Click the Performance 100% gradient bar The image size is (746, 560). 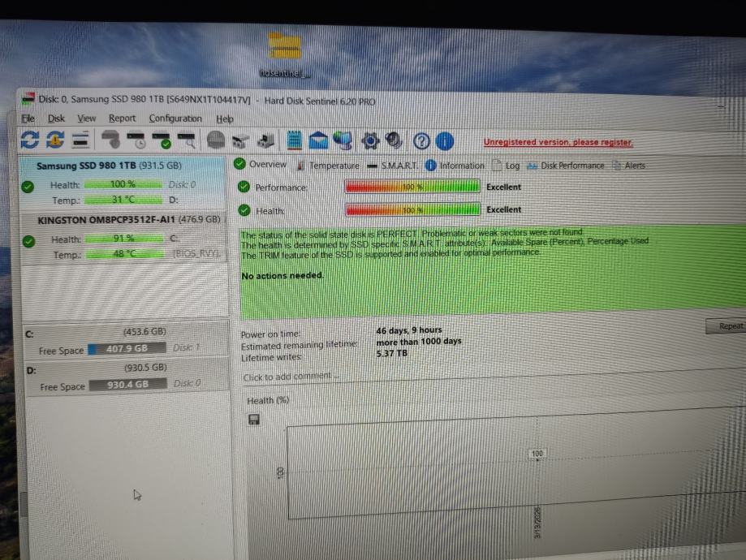click(x=412, y=187)
